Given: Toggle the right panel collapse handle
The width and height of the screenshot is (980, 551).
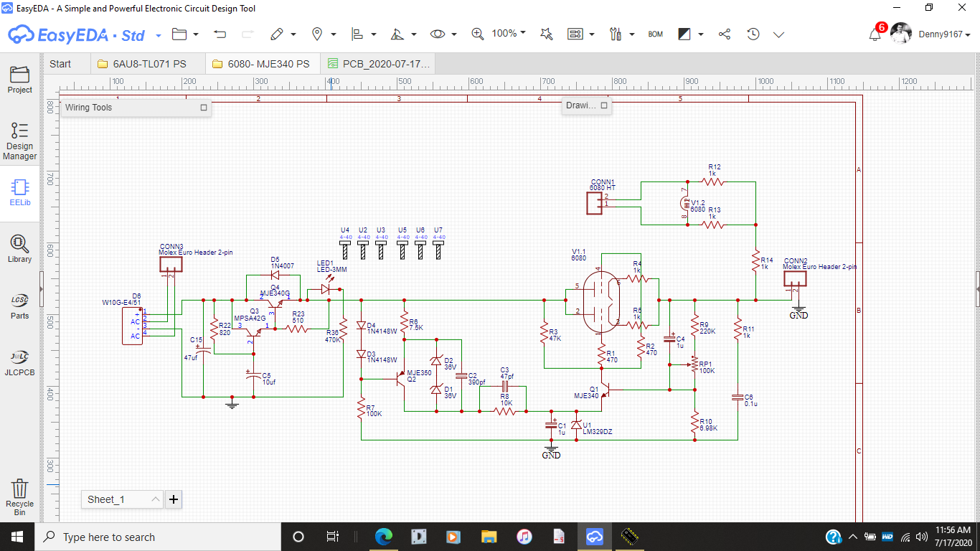Looking at the screenshot, I should (x=977, y=288).
